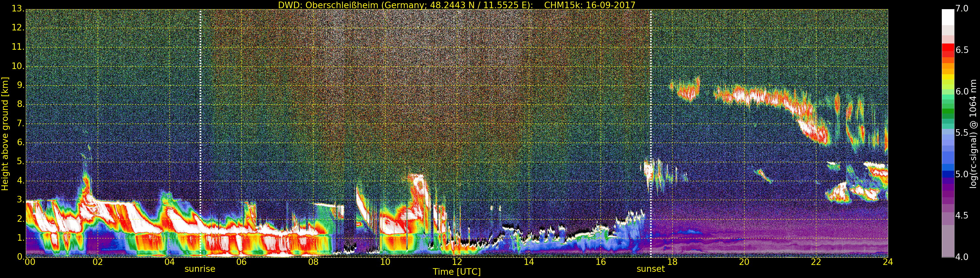Click the 4.0 colorbar scale value
The image size is (980, 278).
[x=962, y=257]
